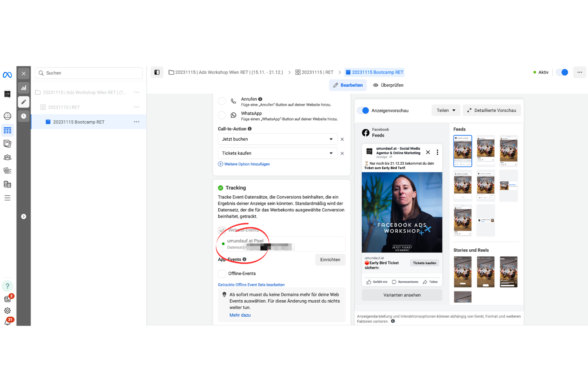
Task: Open settings gear icon in left rail
Action: coord(7,310)
